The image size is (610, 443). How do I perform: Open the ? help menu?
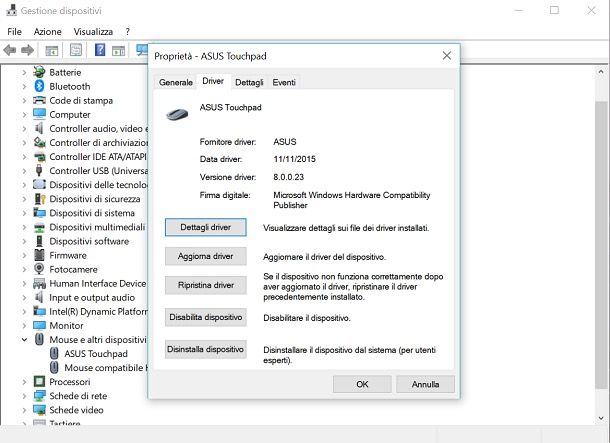(128, 32)
